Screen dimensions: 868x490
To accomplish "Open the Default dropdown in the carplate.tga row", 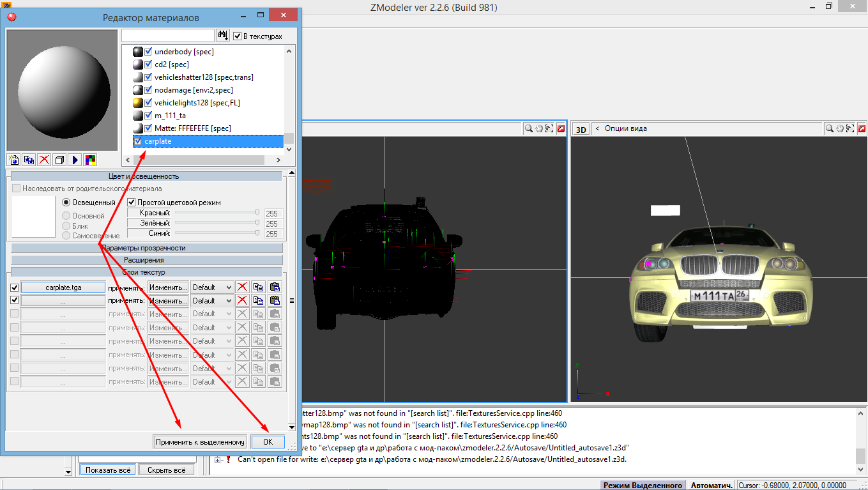I will coord(212,287).
